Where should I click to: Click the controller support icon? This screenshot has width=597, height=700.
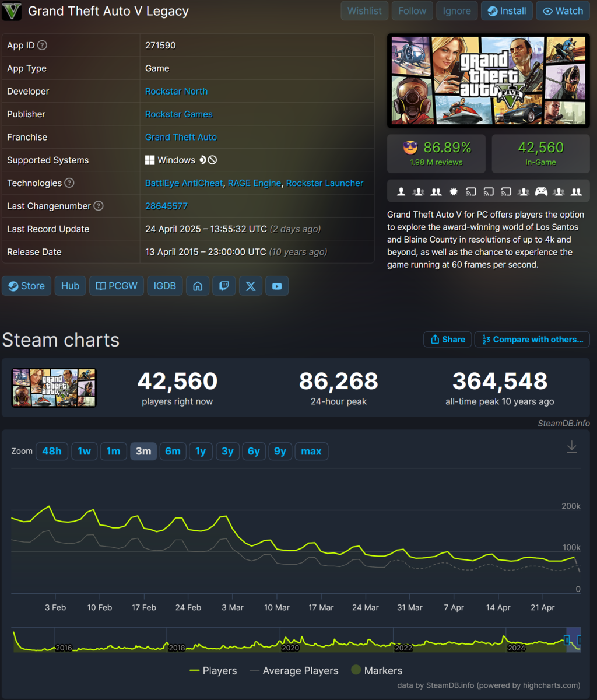[x=541, y=191]
